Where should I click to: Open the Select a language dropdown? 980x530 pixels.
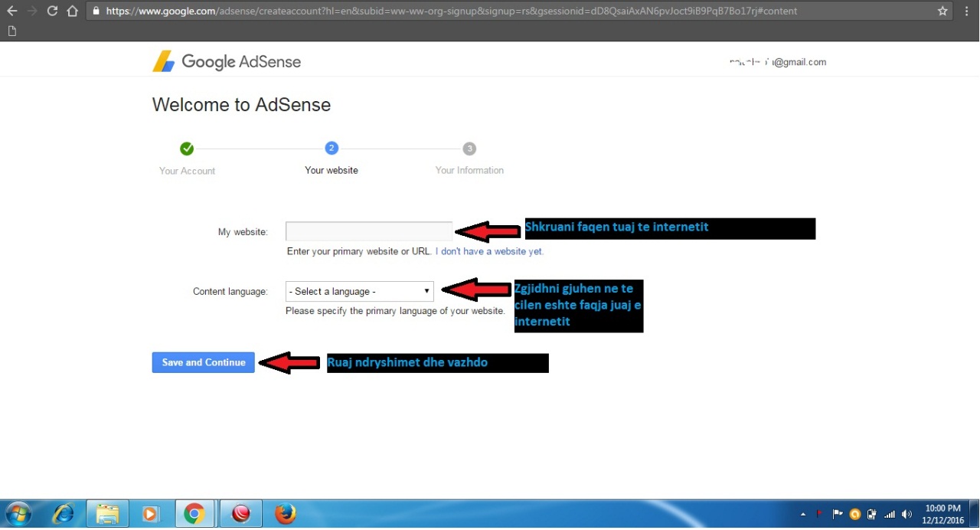coord(360,291)
